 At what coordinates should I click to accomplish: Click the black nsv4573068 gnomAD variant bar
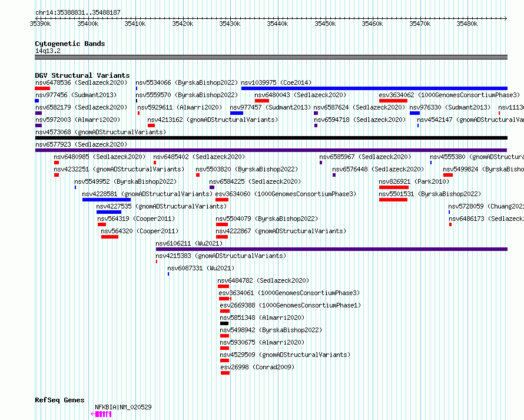pyautogui.click(x=271, y=138)
